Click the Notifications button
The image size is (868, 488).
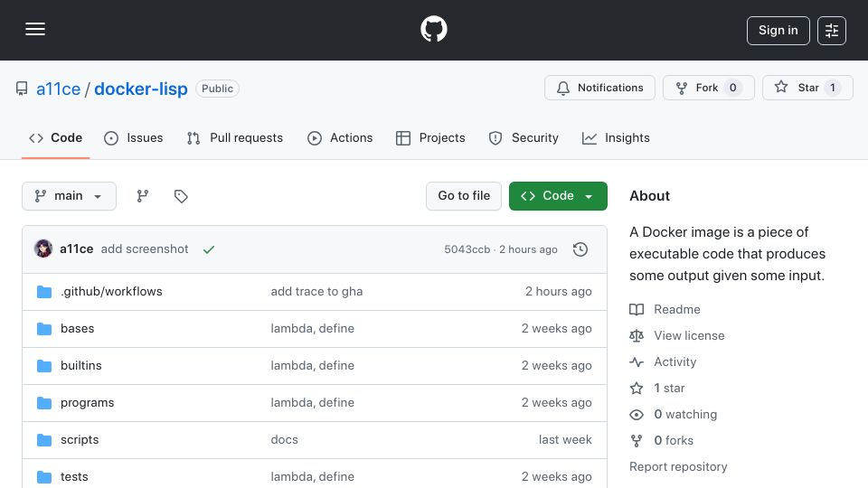[599, 88]
